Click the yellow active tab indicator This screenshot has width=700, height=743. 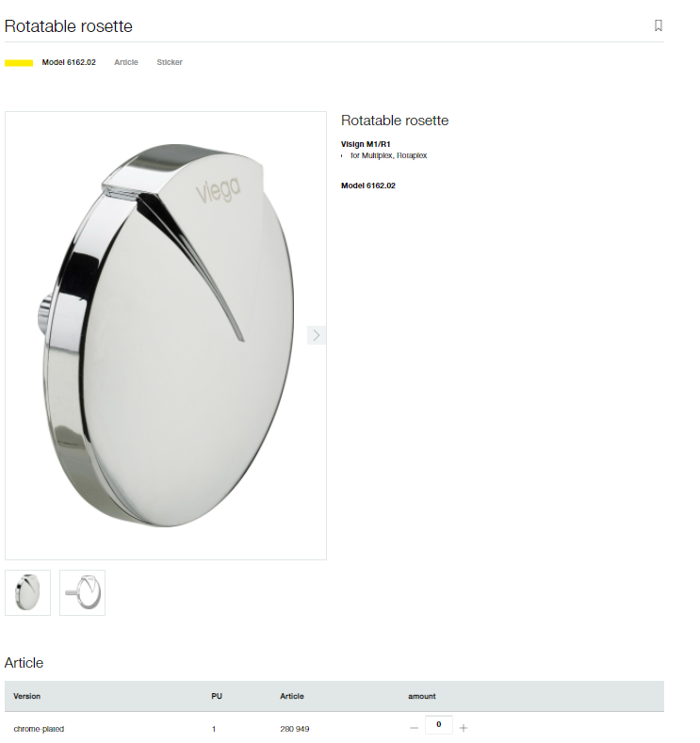(19, 63)
